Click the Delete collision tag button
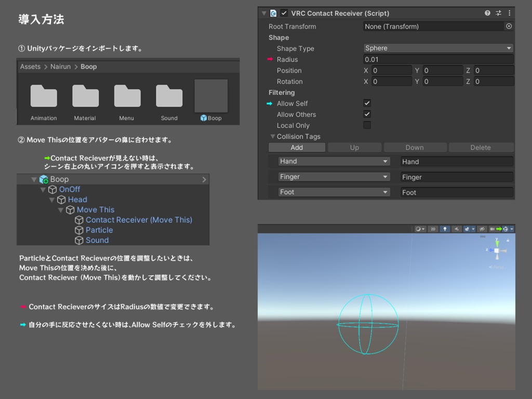Viewport: 532px width, 399px height. [481, 147]
